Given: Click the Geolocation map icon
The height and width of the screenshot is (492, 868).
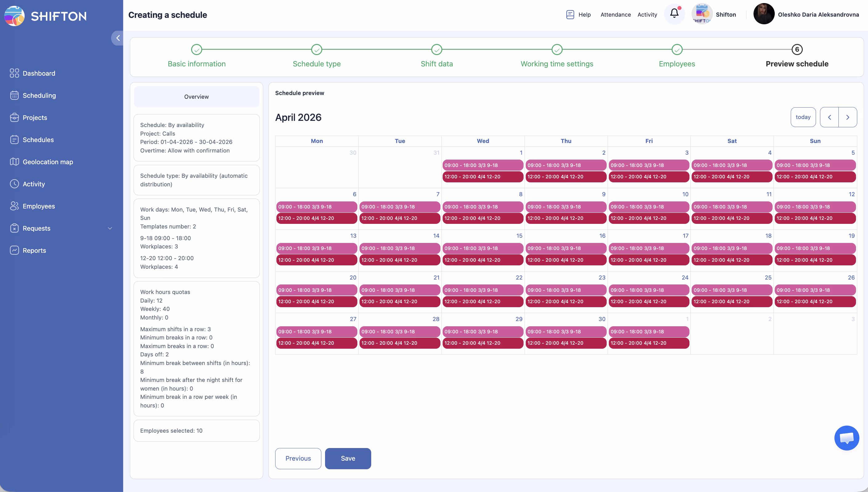Looking at the screenshot, I should pos(14,162).
